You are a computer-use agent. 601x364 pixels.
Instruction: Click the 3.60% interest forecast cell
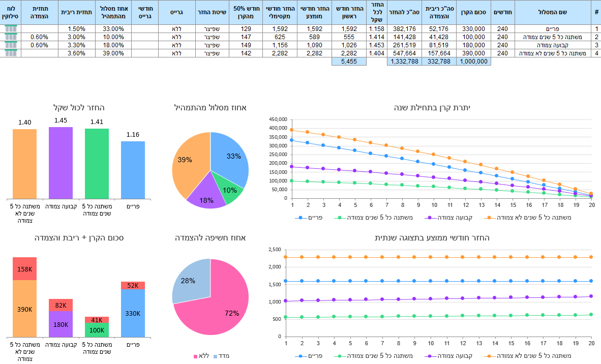pos(77,53)
